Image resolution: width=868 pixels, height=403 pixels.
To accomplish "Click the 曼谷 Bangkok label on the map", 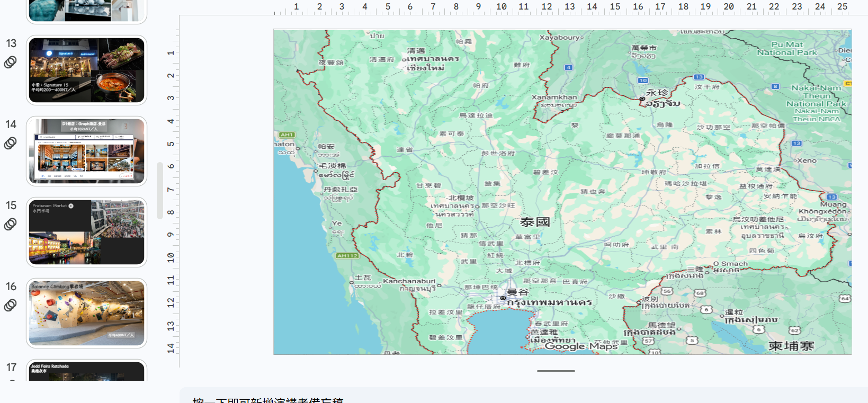I will (x=517, y=292).
